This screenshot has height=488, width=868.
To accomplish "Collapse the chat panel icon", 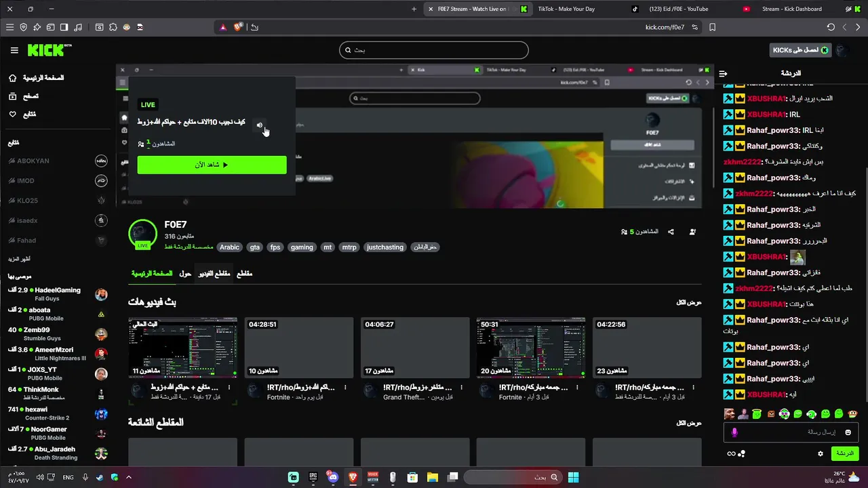I will [x=723, y=73].
